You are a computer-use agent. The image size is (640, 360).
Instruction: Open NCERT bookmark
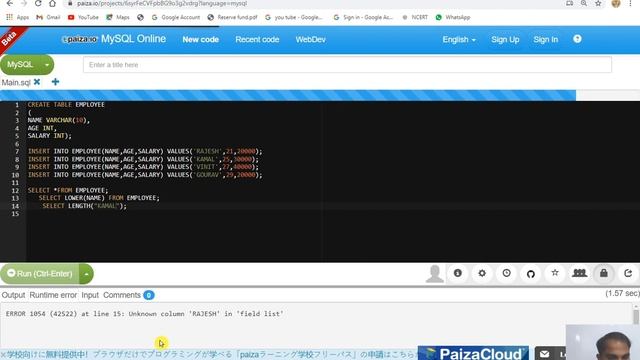tap(415, 17)
